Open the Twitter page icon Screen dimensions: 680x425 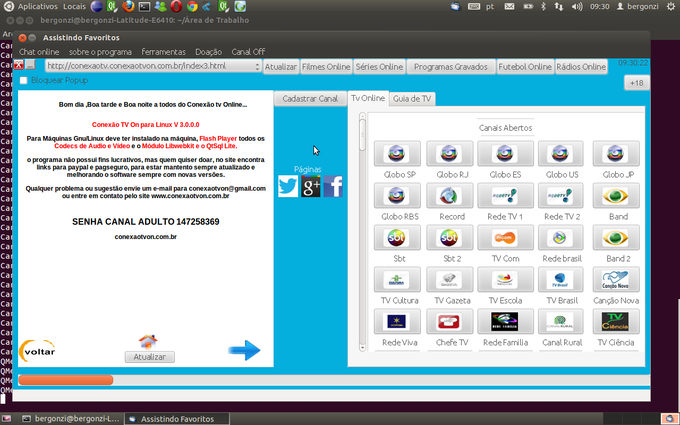pyautogui.click(x=288, y=186)
